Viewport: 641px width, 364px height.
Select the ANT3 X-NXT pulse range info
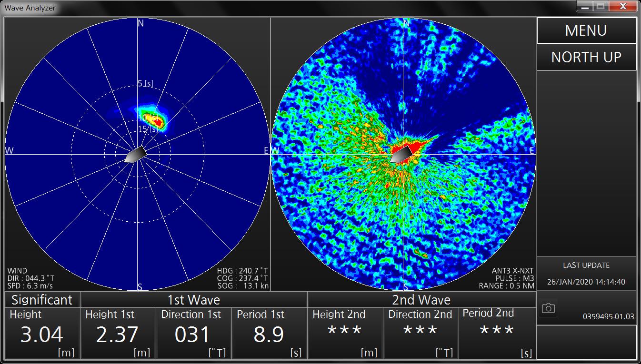(x=507, y=278)
